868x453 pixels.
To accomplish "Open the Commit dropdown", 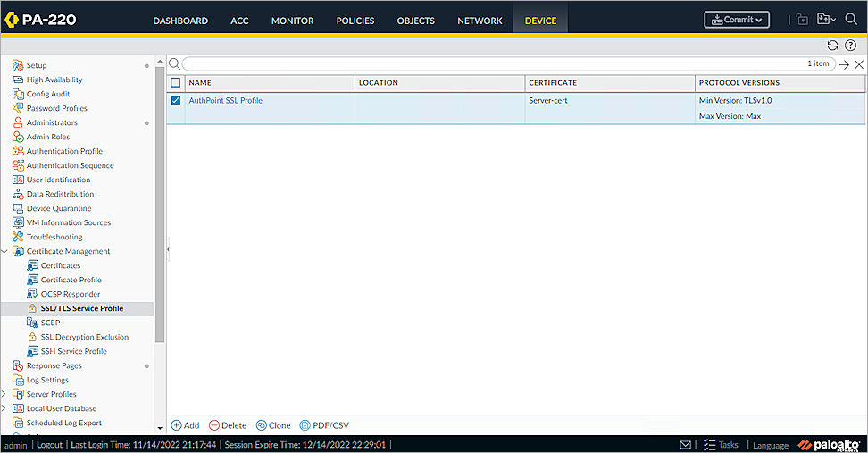I will [737, 20].
